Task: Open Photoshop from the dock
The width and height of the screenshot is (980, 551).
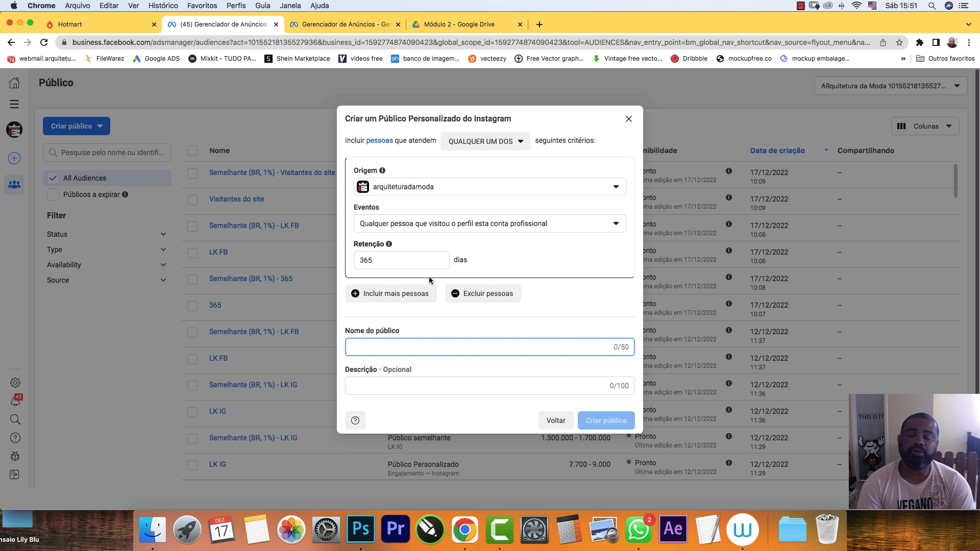Action: (360, 529)
